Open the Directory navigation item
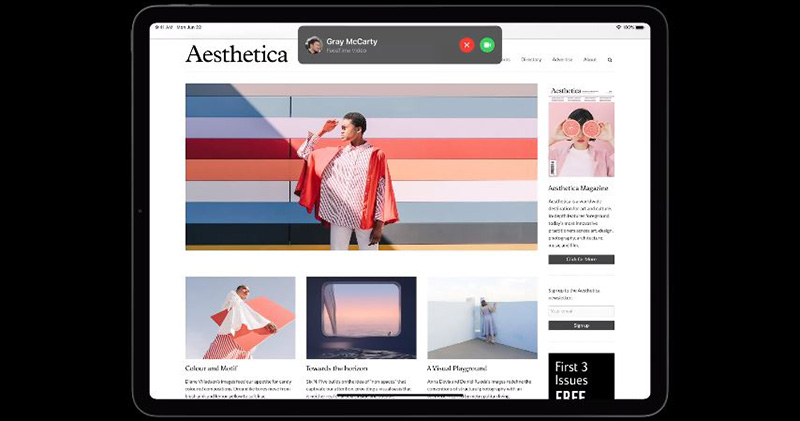Viewport: 800px width, 421px height. point(531,60)
